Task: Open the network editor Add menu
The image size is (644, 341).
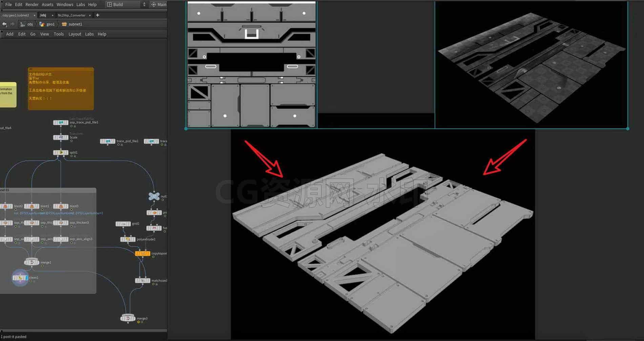Action: click(10, 34)
